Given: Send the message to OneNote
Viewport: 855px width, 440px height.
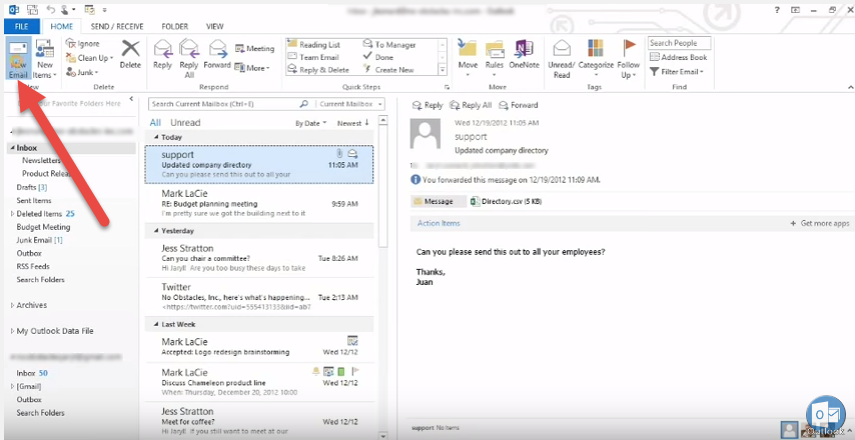Looking at the screenshot, I should (524, 54).
